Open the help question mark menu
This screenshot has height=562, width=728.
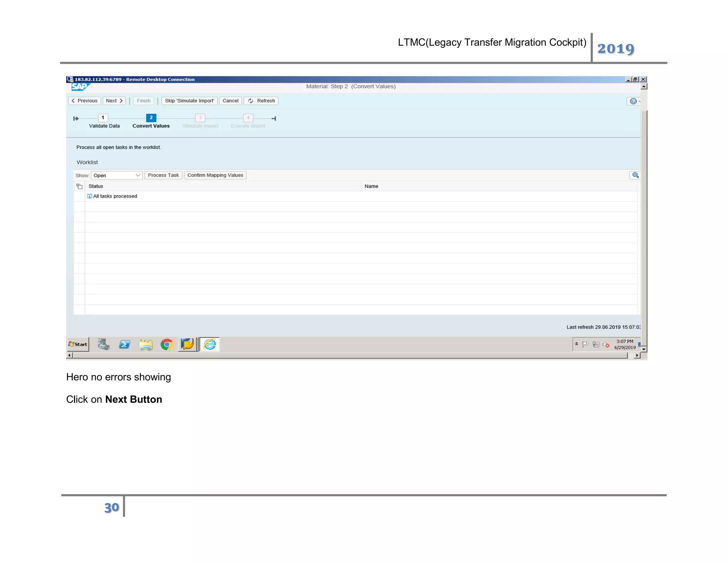[x=633, y=101]
